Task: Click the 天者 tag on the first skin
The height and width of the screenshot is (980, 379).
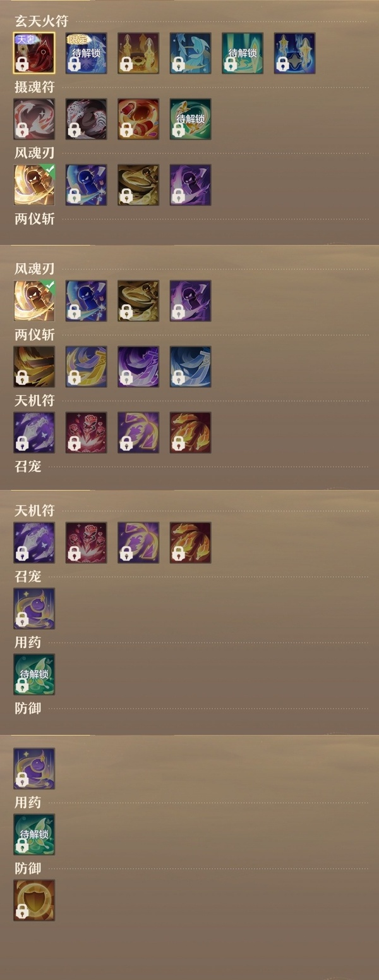Action: tap(25, 39)
